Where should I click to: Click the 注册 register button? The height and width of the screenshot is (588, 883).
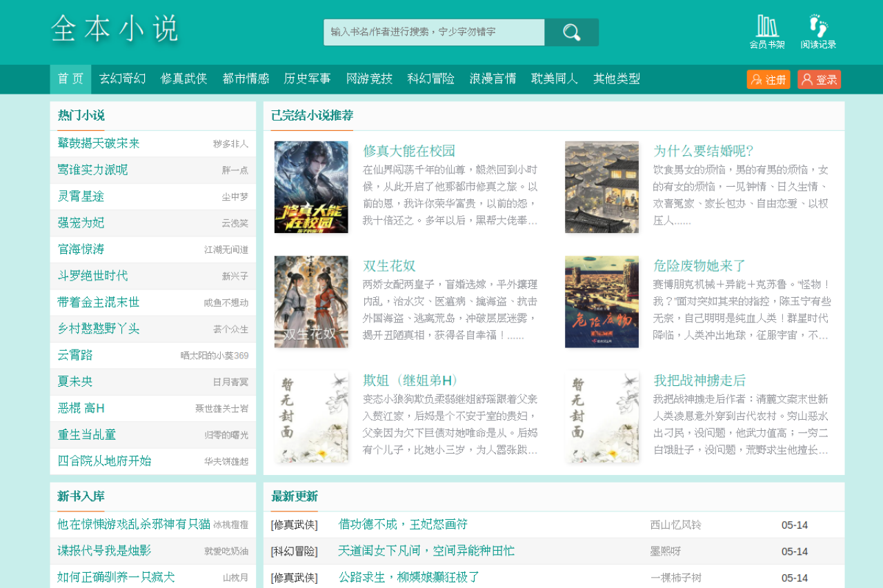pos(768,79)
